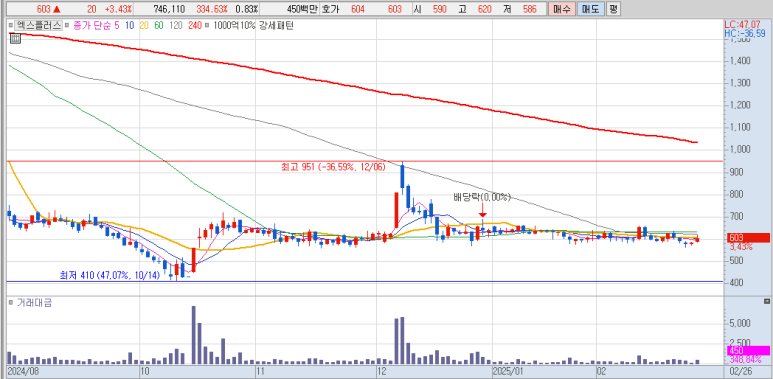
Task: Click the HC:-36.59 indicator readout
Action: (745, 33)
